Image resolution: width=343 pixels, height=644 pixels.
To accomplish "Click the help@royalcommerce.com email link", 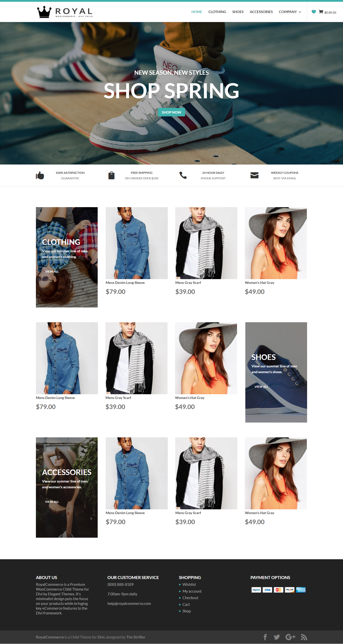I will pos(129,604).
